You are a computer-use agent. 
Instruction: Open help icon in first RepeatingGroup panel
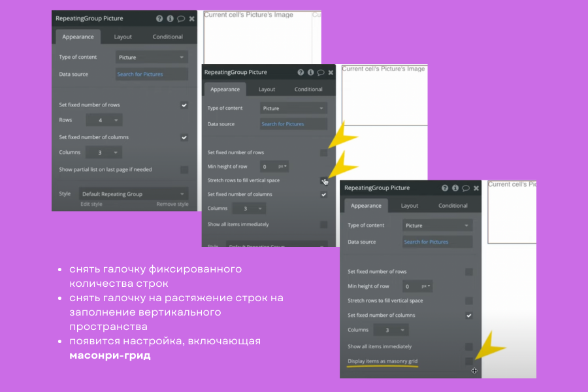pyautogui.click(x=159, y=18)
